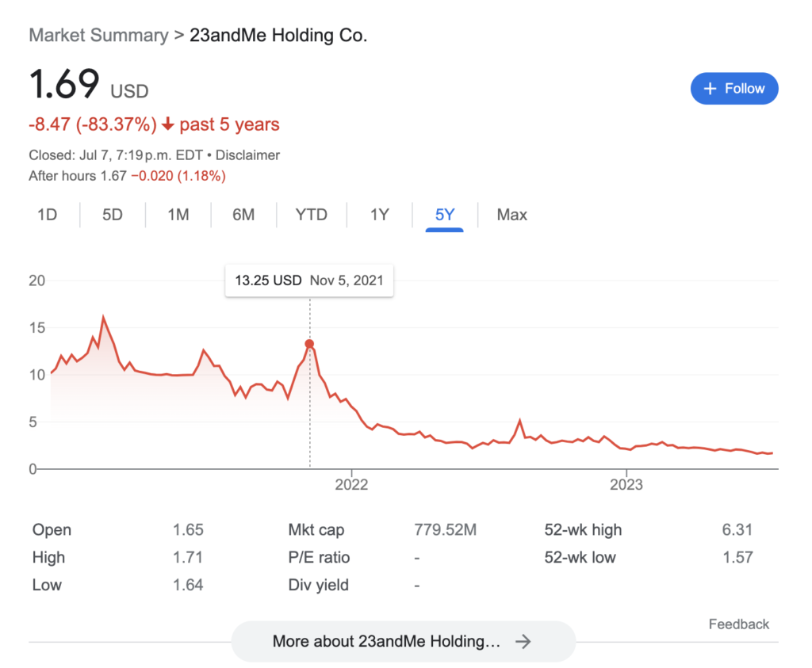This screenshot has width=812, height=668.
Task: Open the Disclaimer link
Action: click(247, 155)
